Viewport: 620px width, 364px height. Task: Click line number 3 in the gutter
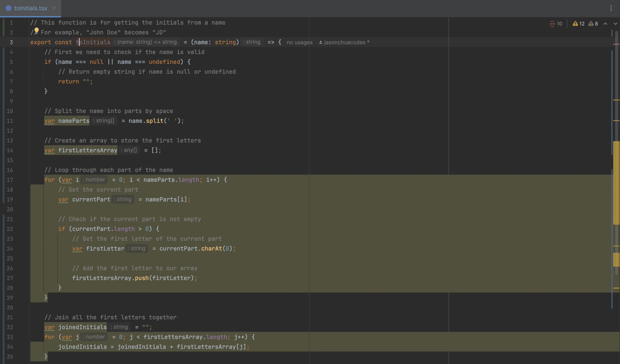11,42
